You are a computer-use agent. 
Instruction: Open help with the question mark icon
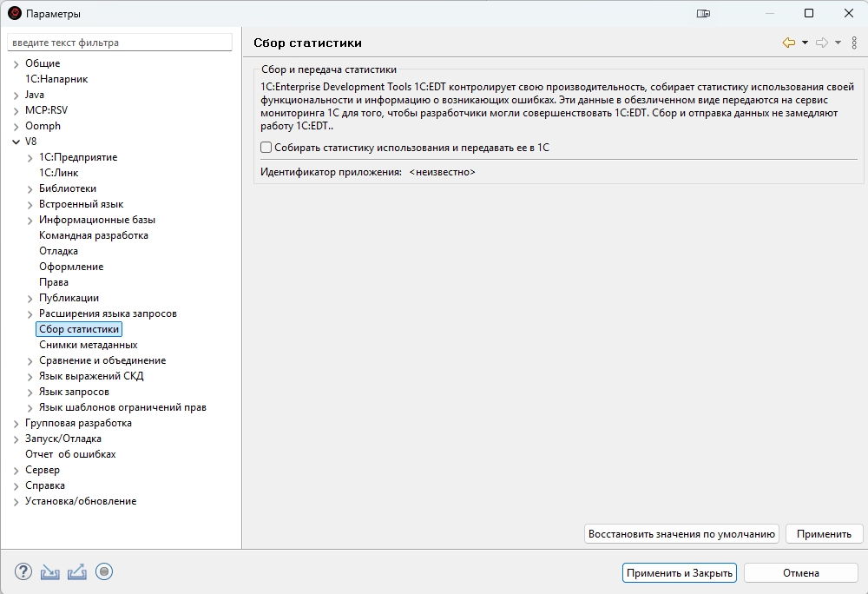(x=23, y=571)
